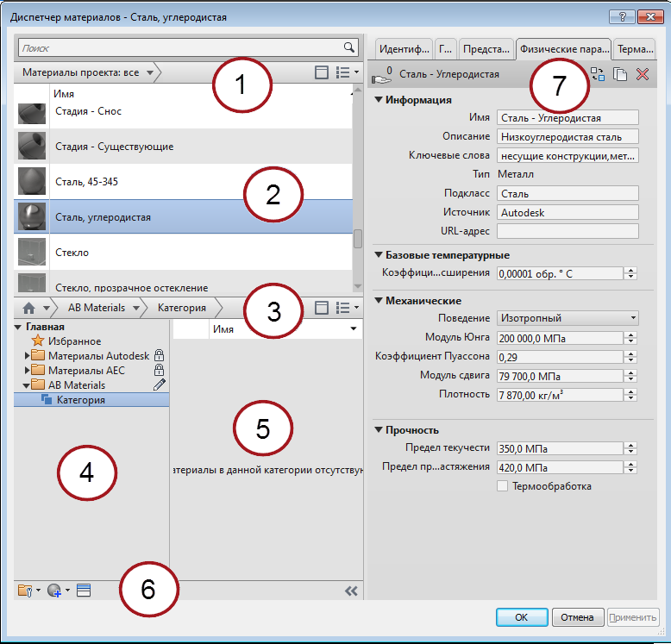This screenshot has height=644, width=671.
Task: Switch to the Терма... tab
Action: pyautogui.click(x=635, y=49)
